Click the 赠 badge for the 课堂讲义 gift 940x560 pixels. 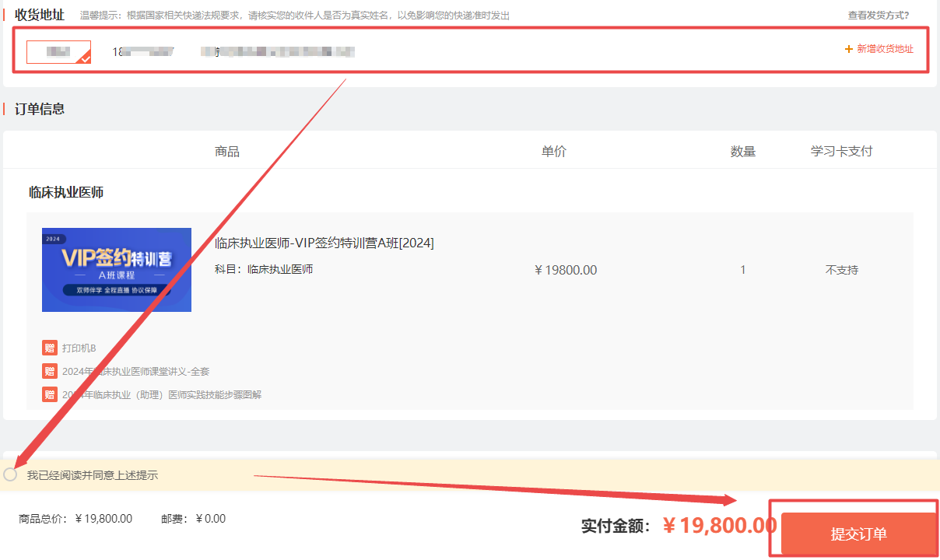tap(50, 371)
